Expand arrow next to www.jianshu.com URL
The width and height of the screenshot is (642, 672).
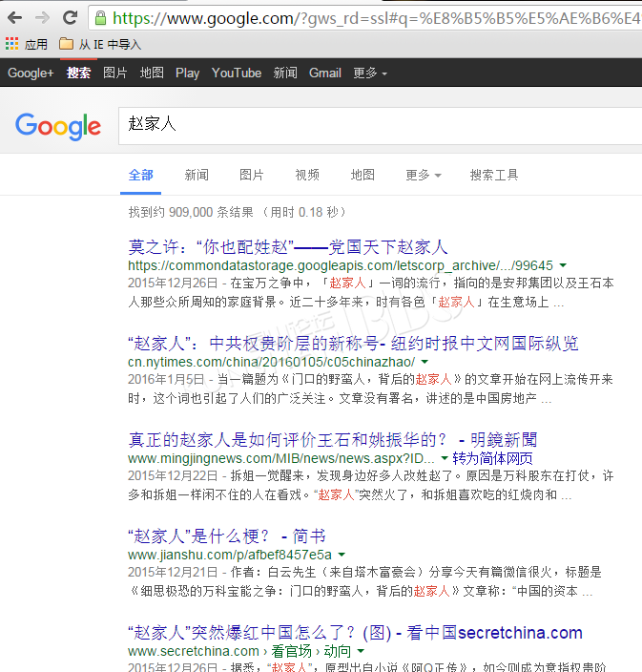coord(342,555)
